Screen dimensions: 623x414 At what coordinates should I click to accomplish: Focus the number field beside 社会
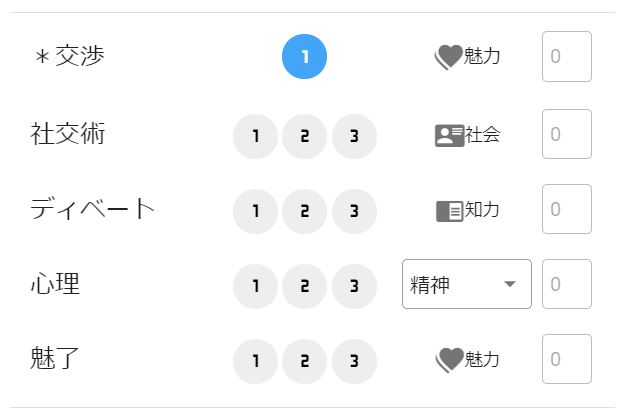tap(567, 134)
